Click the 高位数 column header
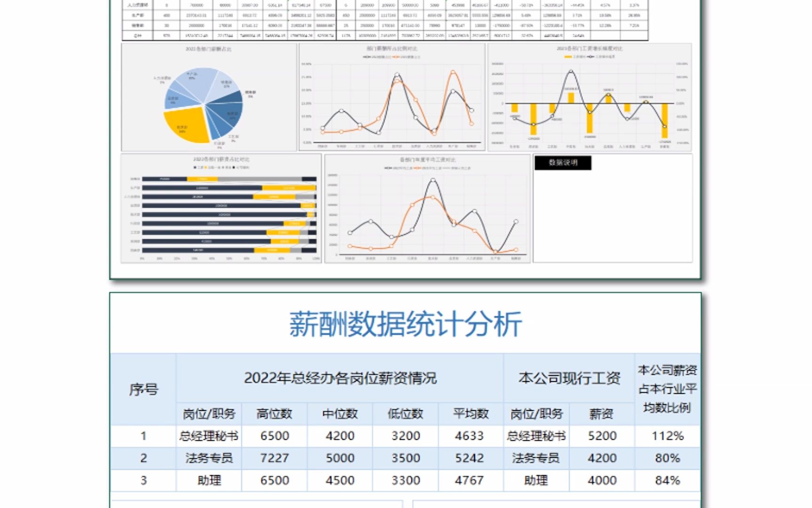 coord(274,414)
